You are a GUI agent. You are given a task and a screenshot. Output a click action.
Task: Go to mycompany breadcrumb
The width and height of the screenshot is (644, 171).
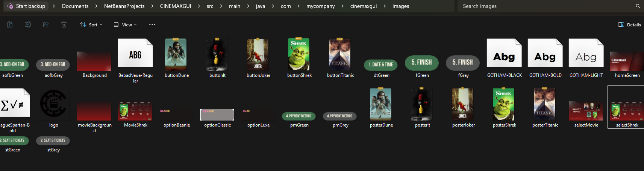pyautogui.click(x=320, y=6)
